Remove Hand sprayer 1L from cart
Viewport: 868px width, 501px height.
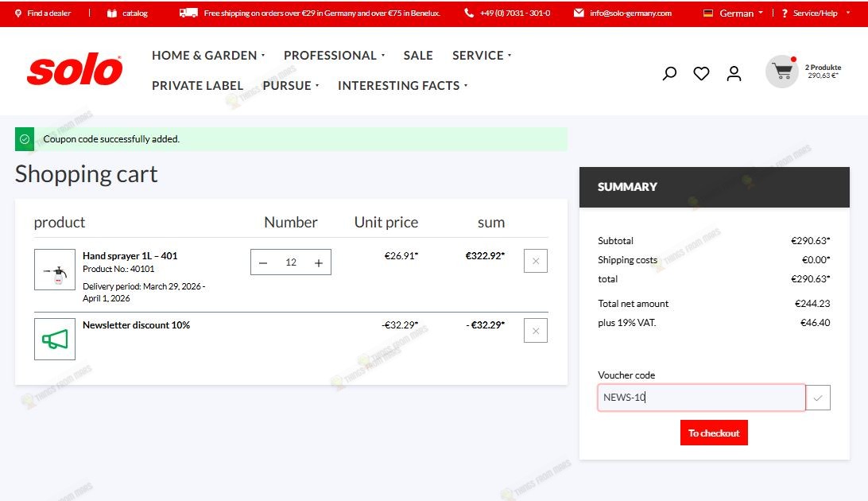535,261
